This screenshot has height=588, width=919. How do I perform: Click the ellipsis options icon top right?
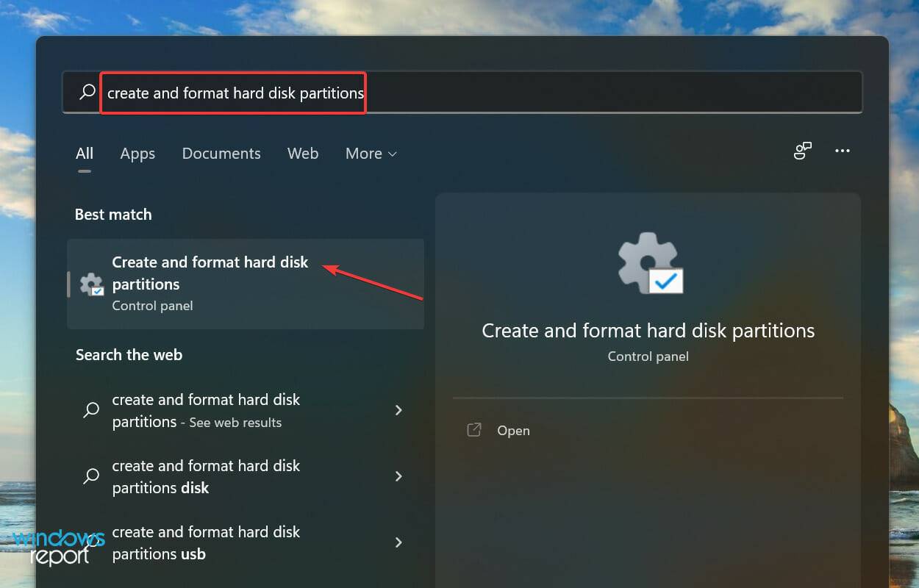point(842,150)
